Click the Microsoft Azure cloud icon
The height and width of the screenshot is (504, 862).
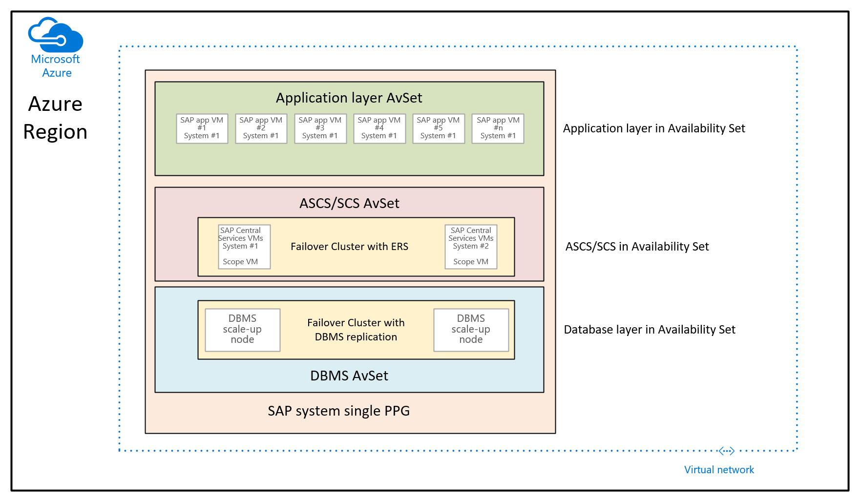pos(56,35)
